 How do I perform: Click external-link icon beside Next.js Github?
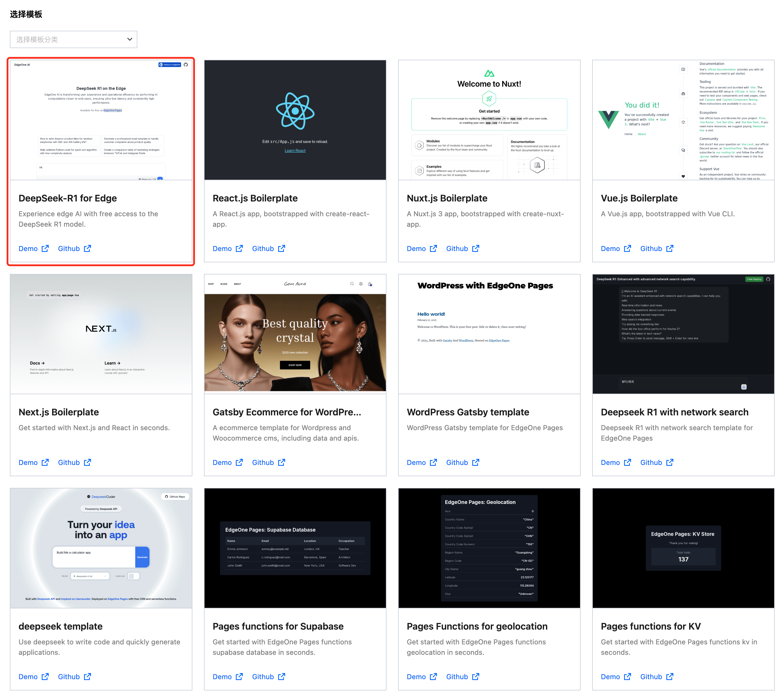click(x=87, y=462)
